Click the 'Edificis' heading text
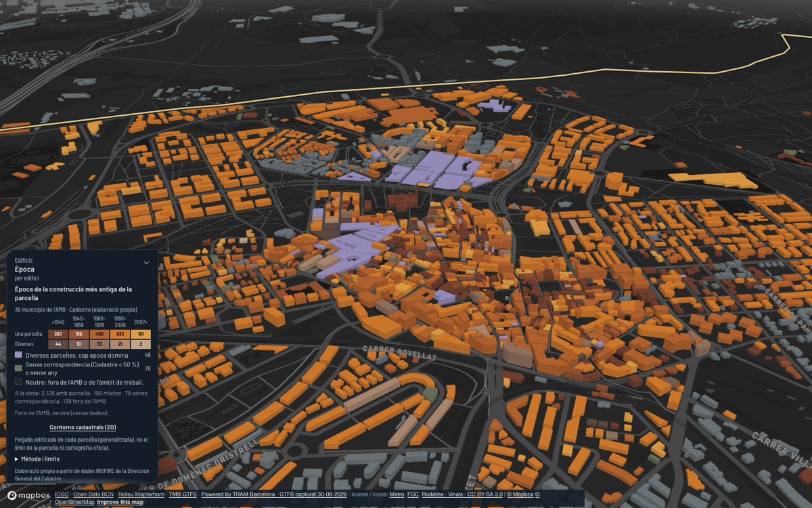The width and height of the screenshot is (812, 508). [24, 260]
